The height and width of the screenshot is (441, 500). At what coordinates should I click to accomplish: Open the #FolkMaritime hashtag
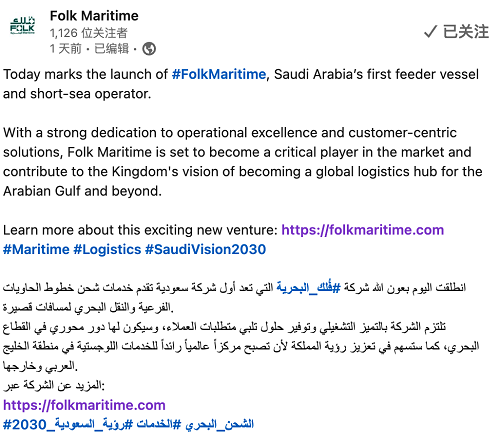[219, 74]
